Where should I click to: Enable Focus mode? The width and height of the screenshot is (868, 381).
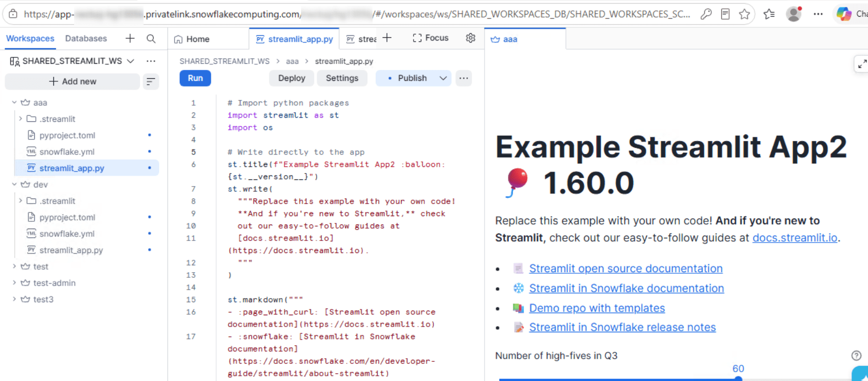[431, 38]
